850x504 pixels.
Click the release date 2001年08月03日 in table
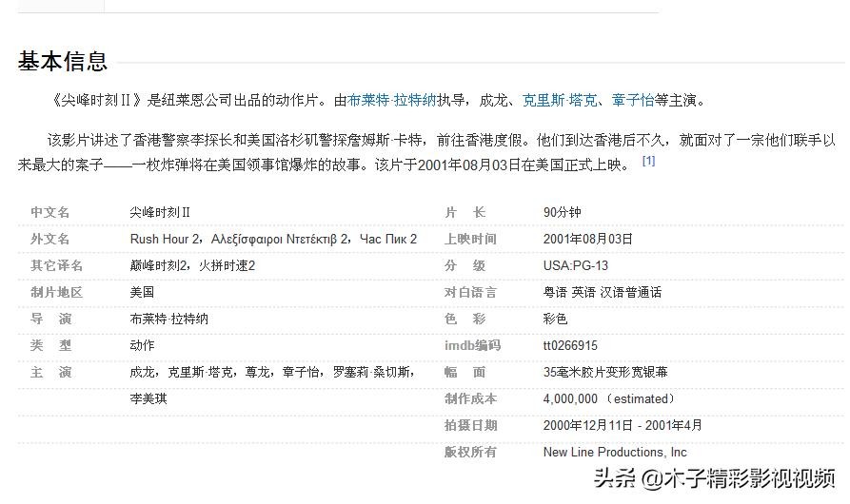[x=587, y=239]
